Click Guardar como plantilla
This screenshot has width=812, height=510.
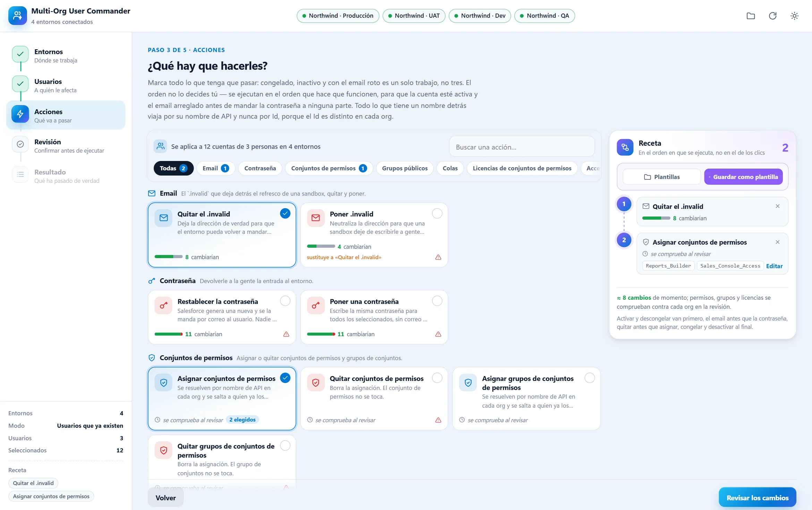pyautogui.click(x=743, y=177)
